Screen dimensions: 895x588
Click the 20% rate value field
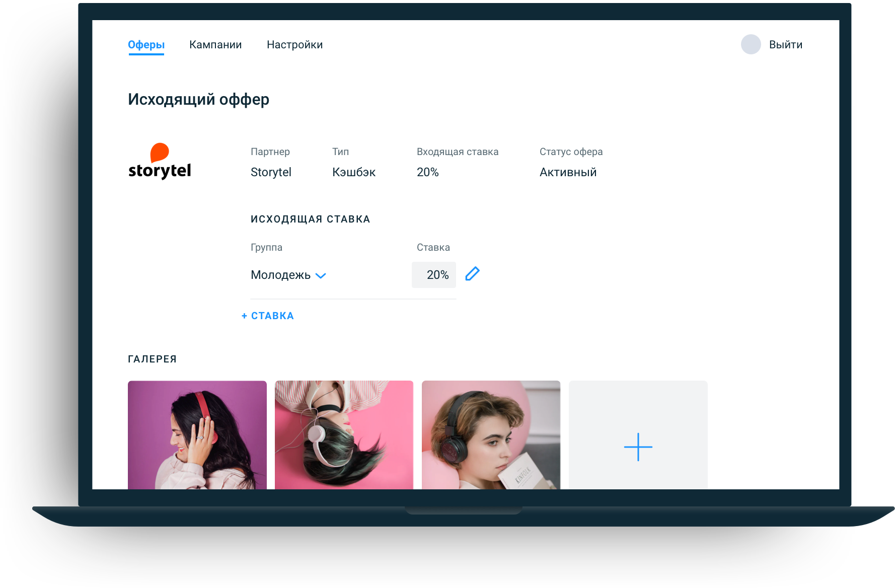434,274
